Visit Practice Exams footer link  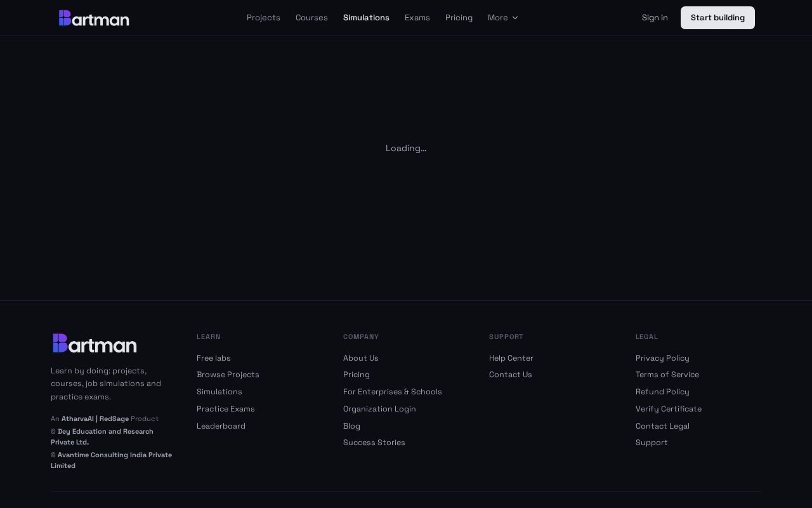point(226,409)
